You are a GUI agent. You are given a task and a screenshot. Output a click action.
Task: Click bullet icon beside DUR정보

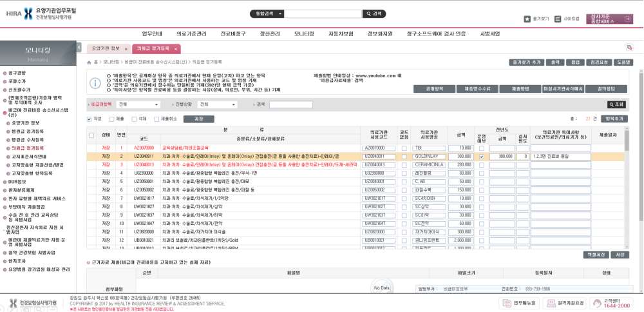coord(5,181)
